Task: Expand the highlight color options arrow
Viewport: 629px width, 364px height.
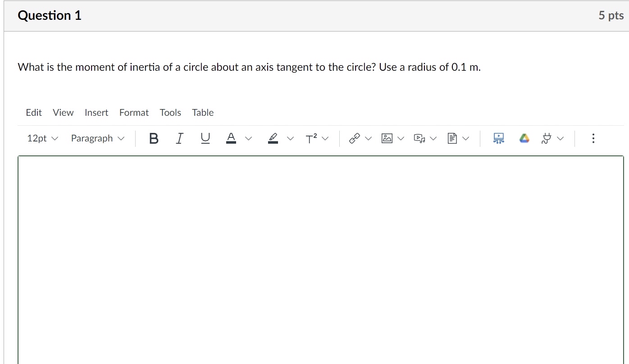Action: pyautogui.click(x=290, y=139)
